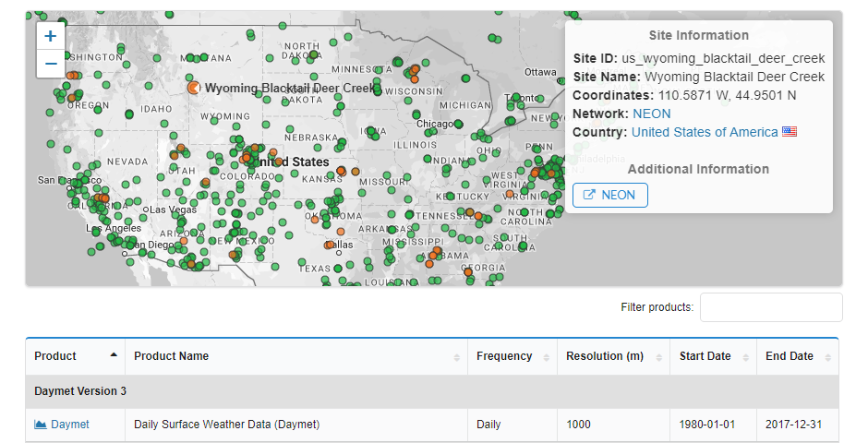Click the external link icon in NEON button
The image size is (868, 443).
pyautogui.click(x=589, y=195)
